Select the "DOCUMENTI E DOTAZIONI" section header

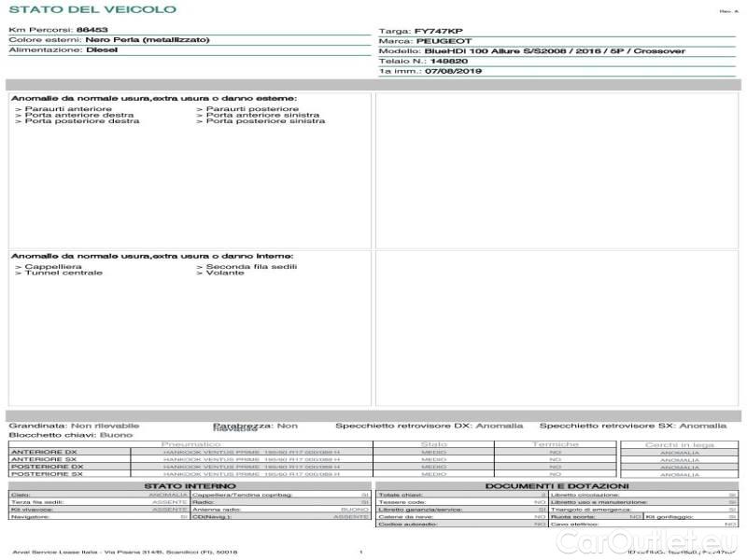coord(557,486)
